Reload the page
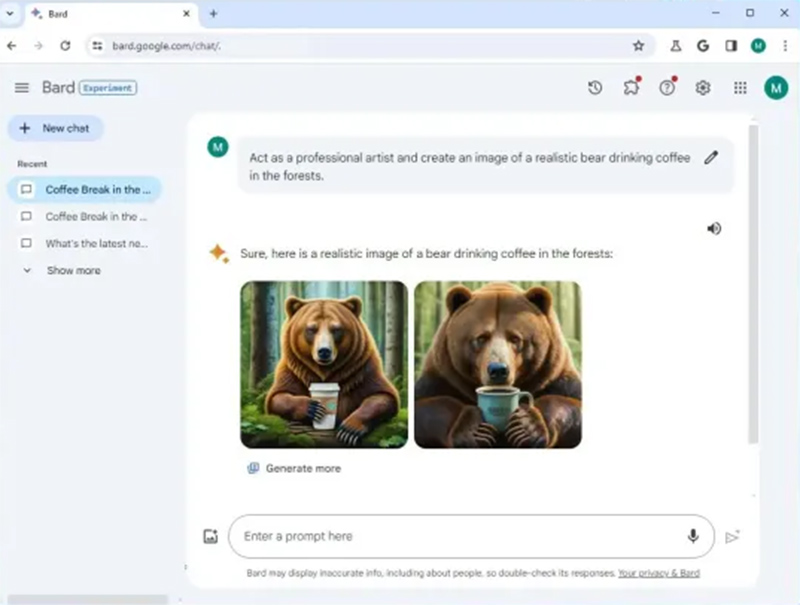Viewport: 800px width, 605px height. tap(65, 46)
